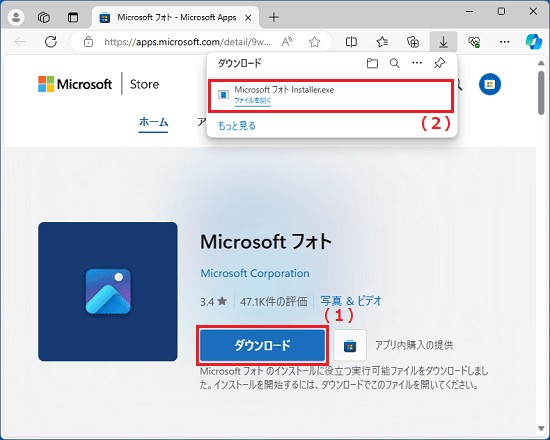Click ファイルを開く link
Image resolution: width=550 pixels, height=440 pixels.
pos(253,101)
